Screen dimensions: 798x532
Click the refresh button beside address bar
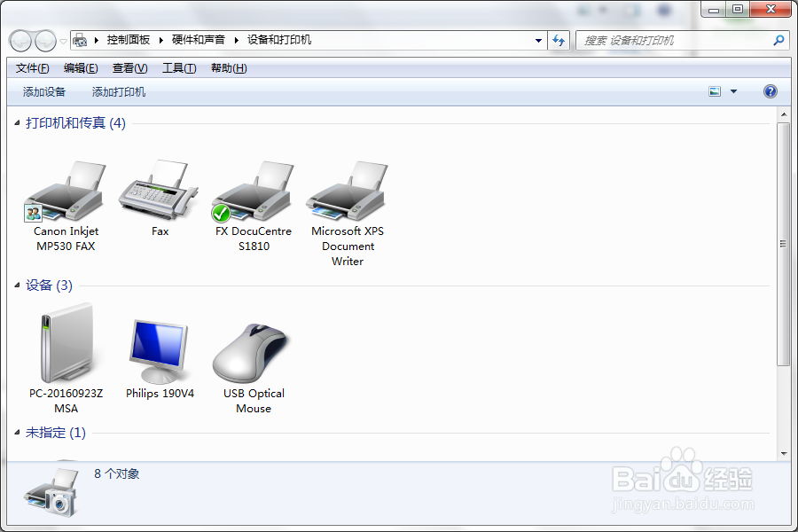coord(559,40)
